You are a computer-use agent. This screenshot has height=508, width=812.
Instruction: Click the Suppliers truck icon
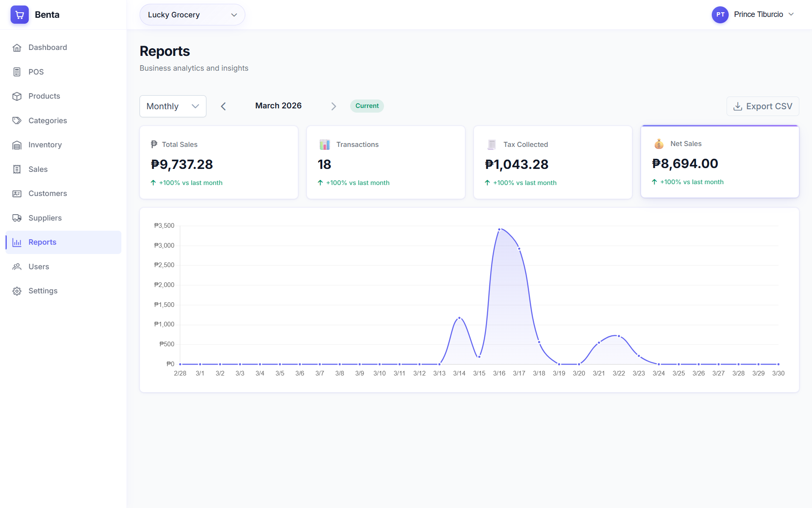click(17, 218)
